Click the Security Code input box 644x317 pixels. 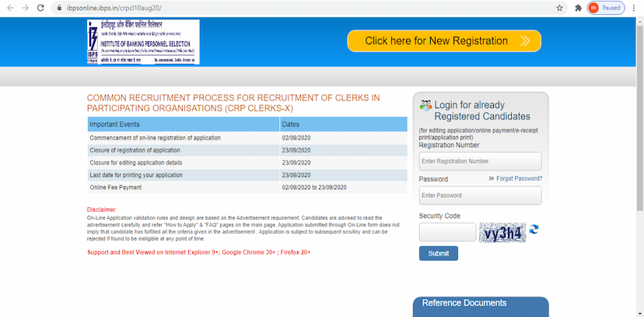pos(447,232)
